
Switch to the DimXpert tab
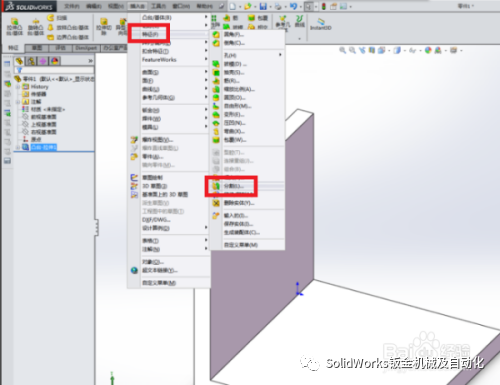click(x=86, y=48)
